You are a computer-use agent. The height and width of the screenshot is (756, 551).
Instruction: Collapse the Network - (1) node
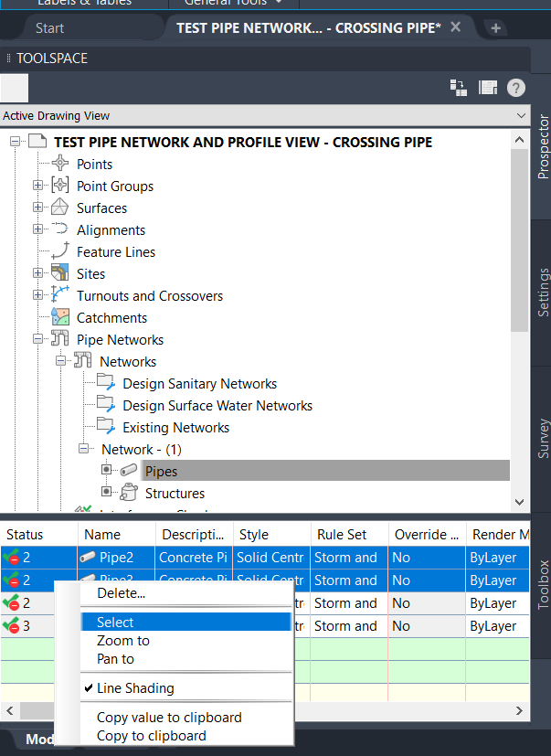[x=83, y=449]
